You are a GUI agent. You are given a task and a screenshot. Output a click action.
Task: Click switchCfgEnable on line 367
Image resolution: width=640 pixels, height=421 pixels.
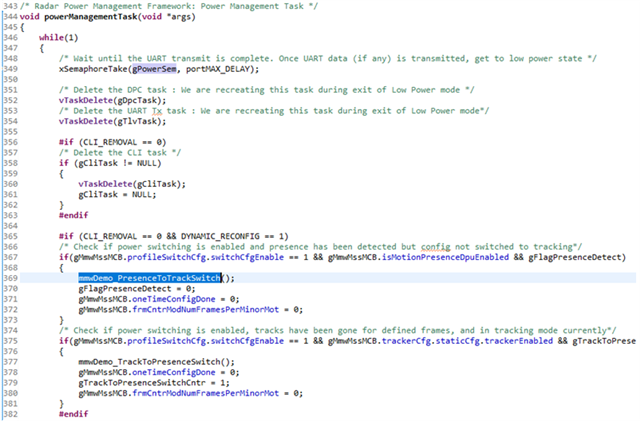tap(247, 257)
